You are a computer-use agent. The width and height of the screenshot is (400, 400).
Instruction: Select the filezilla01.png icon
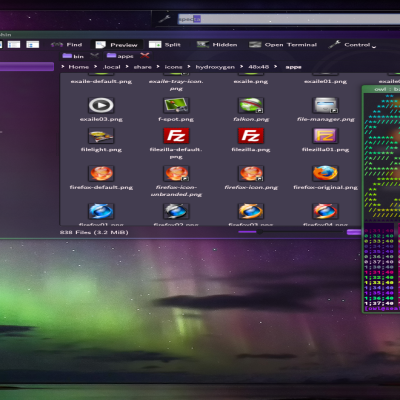(325, 136)
